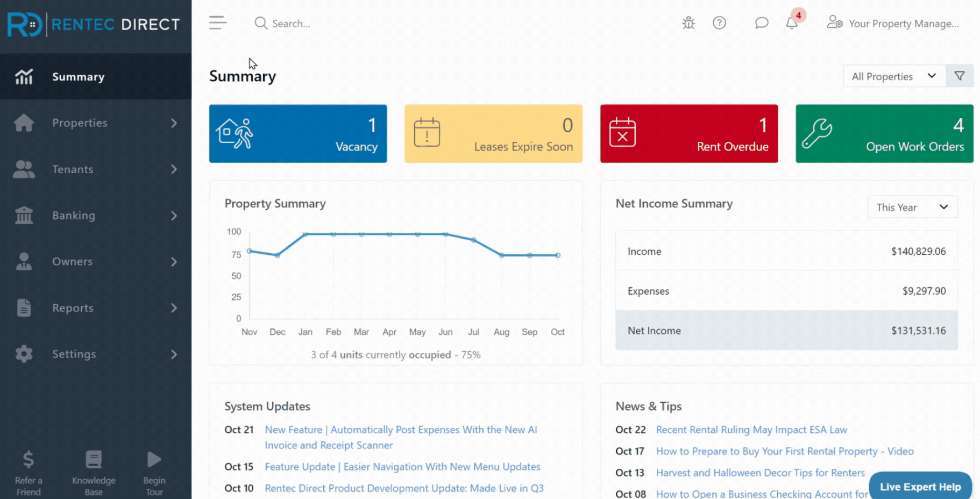Click the Net Income amount $131,531.16
Screen dimensions: 980x499
click(x=918, y=331)
